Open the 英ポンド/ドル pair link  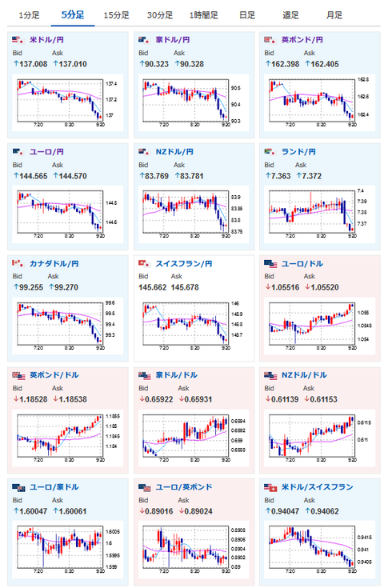tap(54, 375)
